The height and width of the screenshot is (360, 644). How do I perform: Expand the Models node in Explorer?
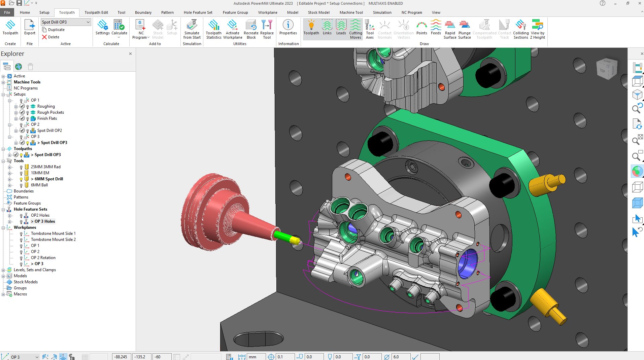[x=3, y=276]
